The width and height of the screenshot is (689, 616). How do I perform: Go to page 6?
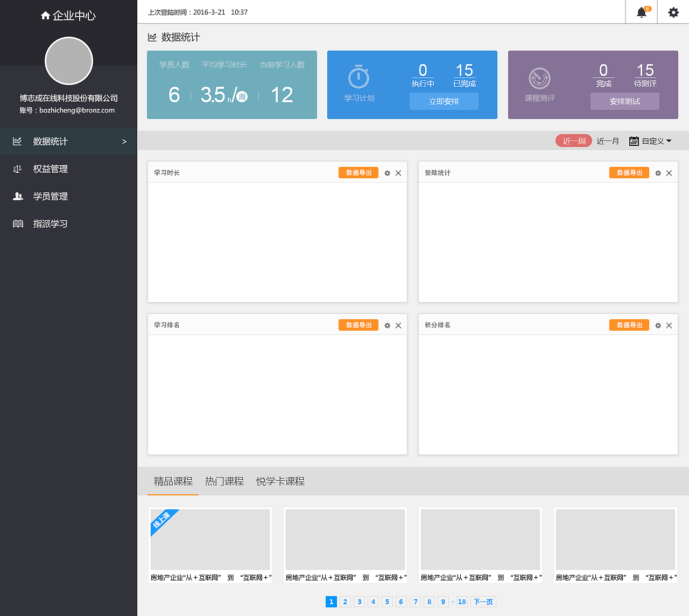tap(400, 601)
